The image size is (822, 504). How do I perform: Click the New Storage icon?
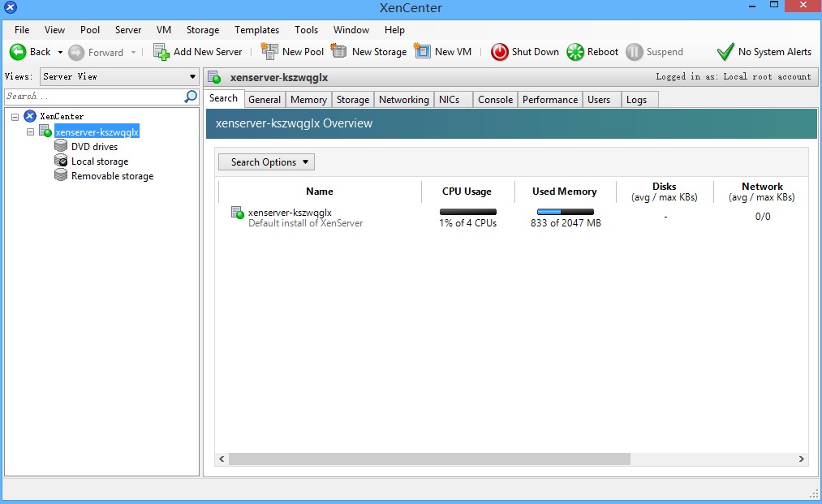tap(339, 51)
